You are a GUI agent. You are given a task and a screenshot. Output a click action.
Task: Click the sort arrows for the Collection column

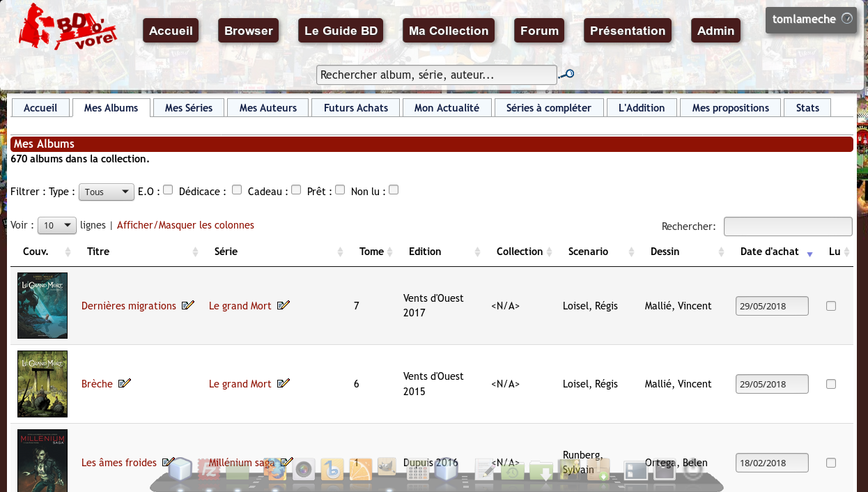point(550,252)
